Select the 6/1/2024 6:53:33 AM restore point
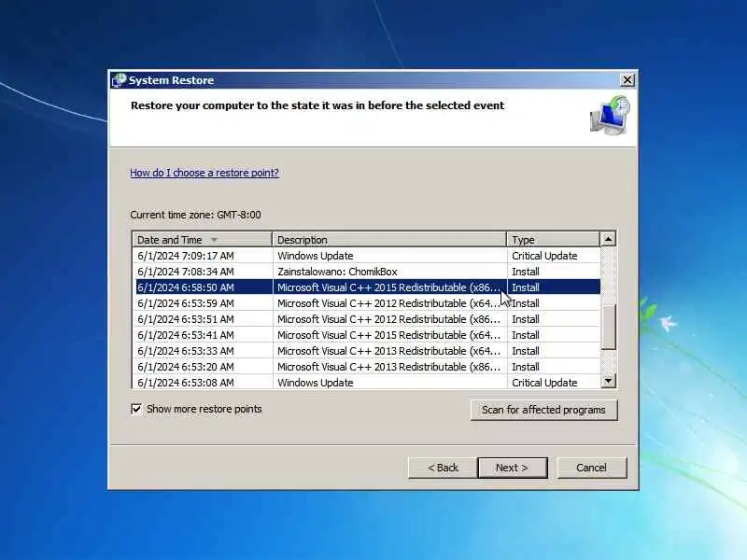This screenshot has width=747, height=560. [366, 351]
